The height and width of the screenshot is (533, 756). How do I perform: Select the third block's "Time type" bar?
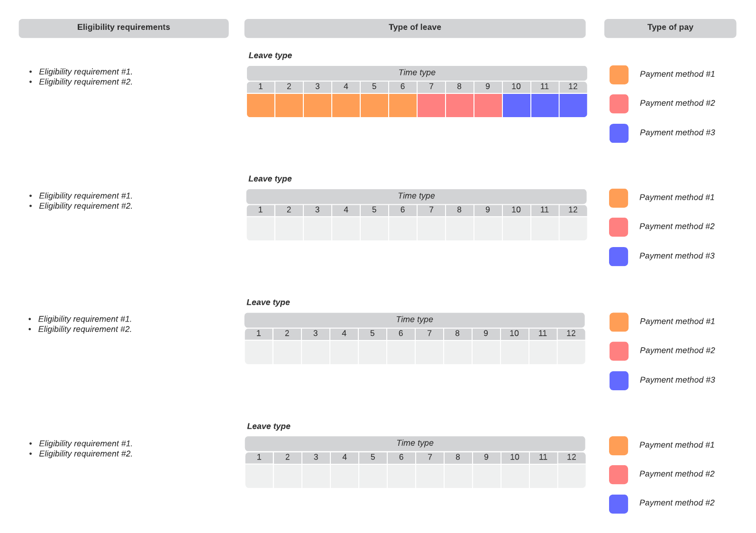click(x=414, y=320)
